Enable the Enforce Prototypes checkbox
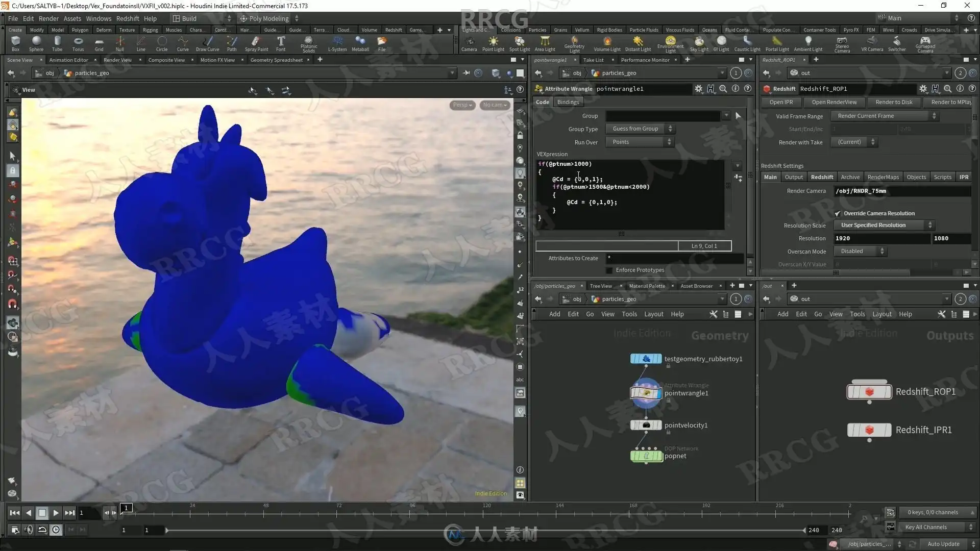 point(609,270)
